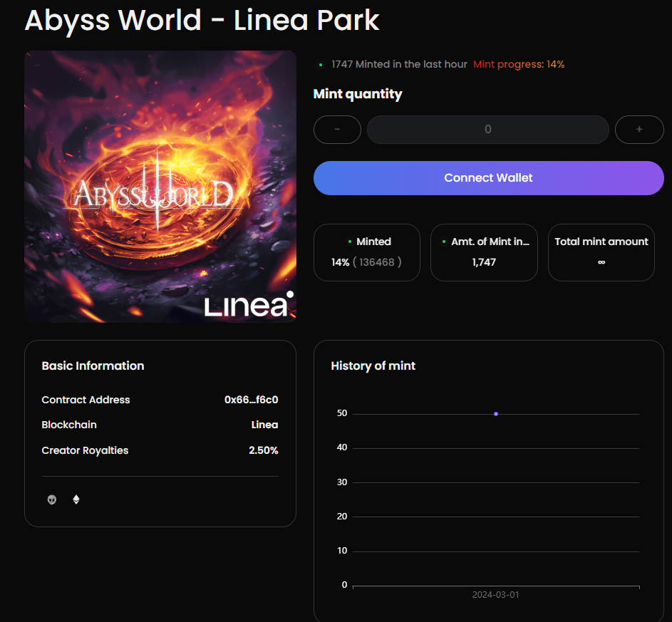Click the 'Contract Address' label
The height and width of the screenshot is (622, 672).
(x=86, y=400)
